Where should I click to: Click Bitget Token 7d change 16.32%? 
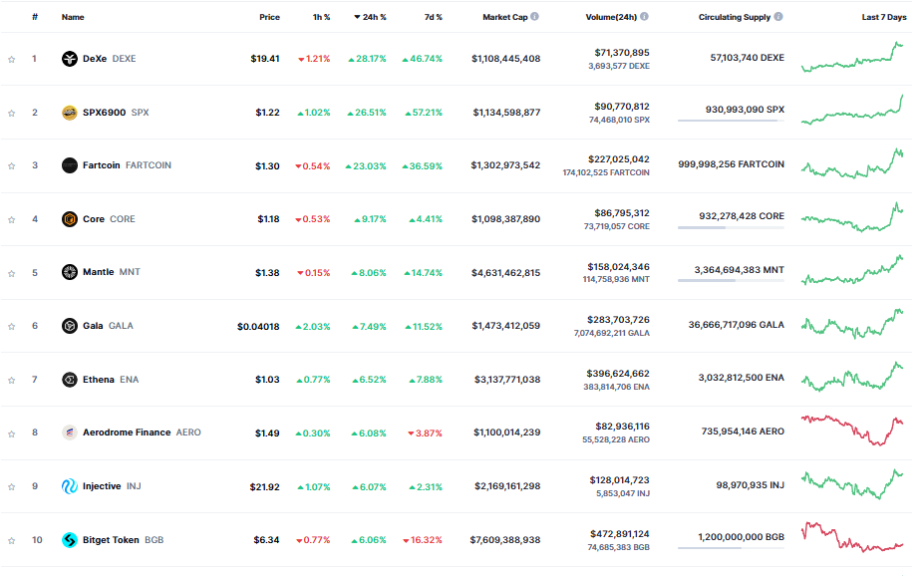click(423, 540)
